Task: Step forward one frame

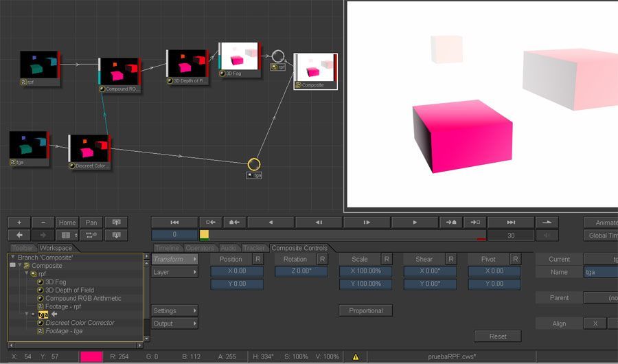Action: pos(367,223)
